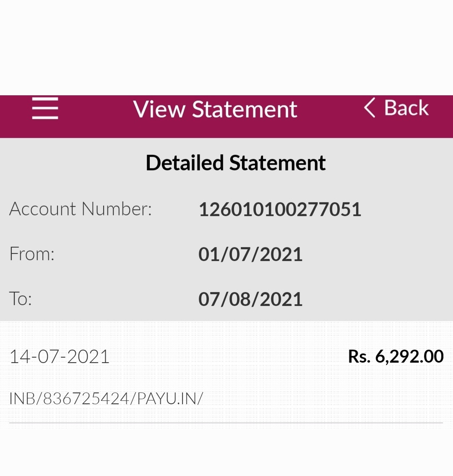Click the Account Number label
The image size is (453, 476).
81,209
